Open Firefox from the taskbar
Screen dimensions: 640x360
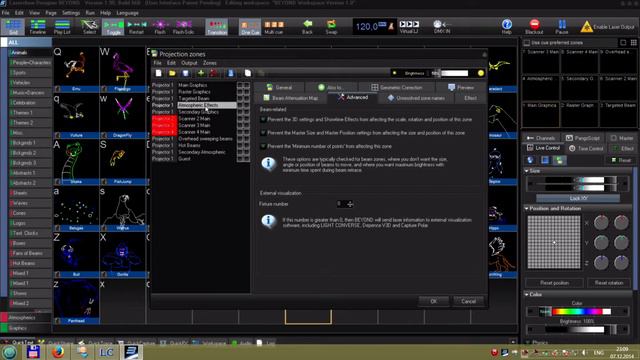click(58, 351)
